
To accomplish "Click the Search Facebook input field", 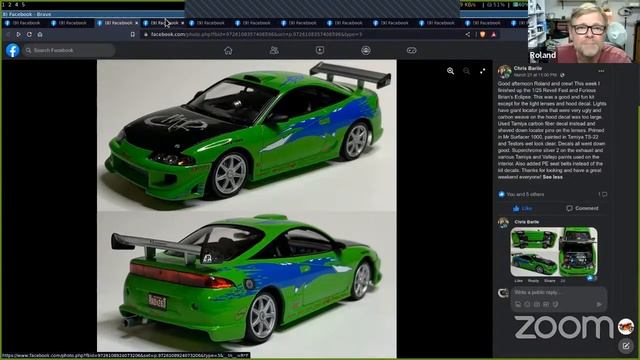I will coord(69,50).
